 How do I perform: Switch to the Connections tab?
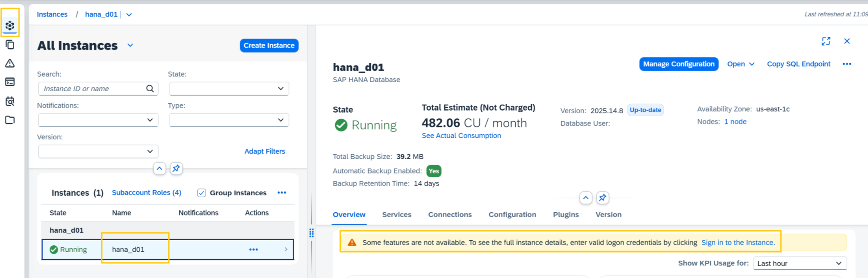pos(450,215)
